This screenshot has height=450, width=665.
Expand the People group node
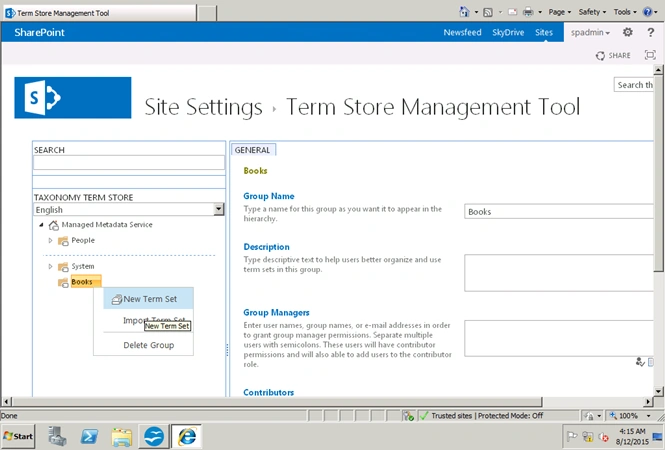click(x=50, y=240)
